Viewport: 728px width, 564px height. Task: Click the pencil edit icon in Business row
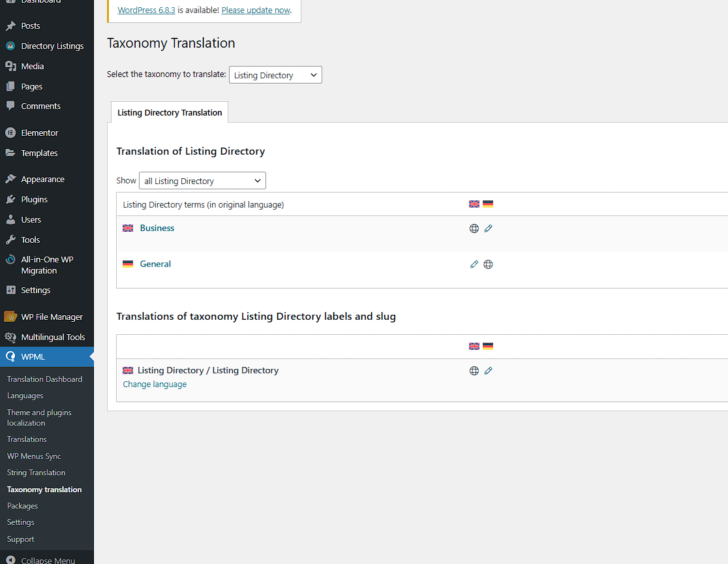pyautogui.click(x=489, y=228)
